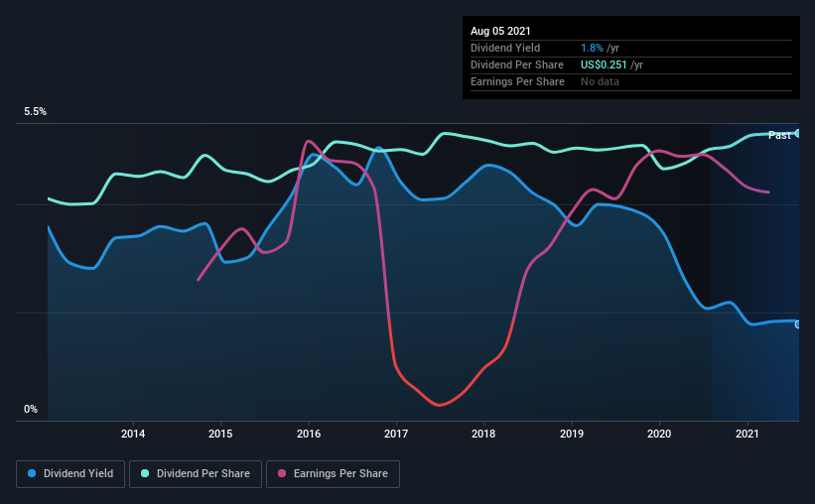Screen dimensions: 815x504
Task: Click the 2019 x-axis label
Action: pyautogui.click(x=572, y=434)
